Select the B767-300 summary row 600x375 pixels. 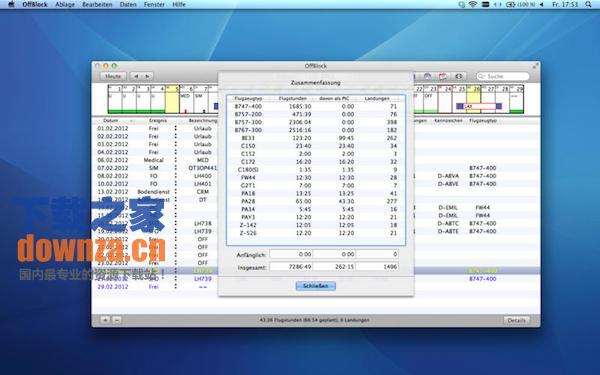pos(316,130)
